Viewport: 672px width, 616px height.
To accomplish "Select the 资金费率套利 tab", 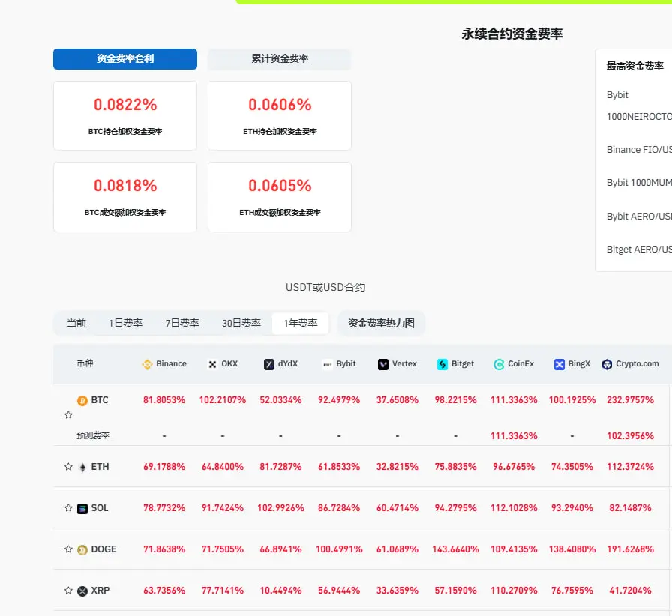I will point(125,59).
